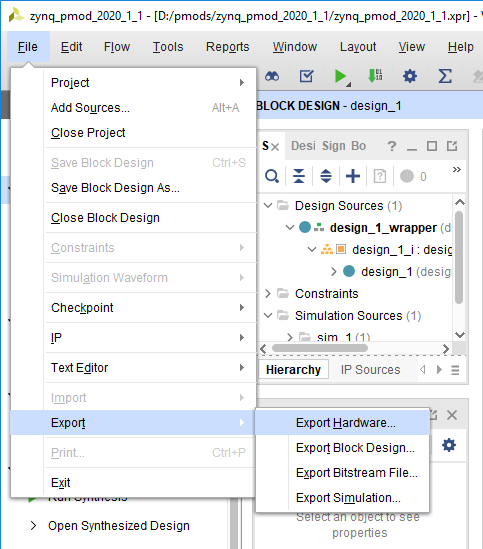Click the double-chevron overflow icon in Sources toolbar

click(x=456, y=170)
